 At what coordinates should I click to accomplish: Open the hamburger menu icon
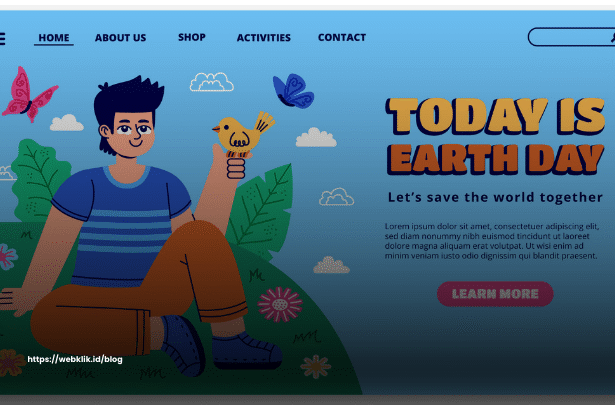pos(2,38)
